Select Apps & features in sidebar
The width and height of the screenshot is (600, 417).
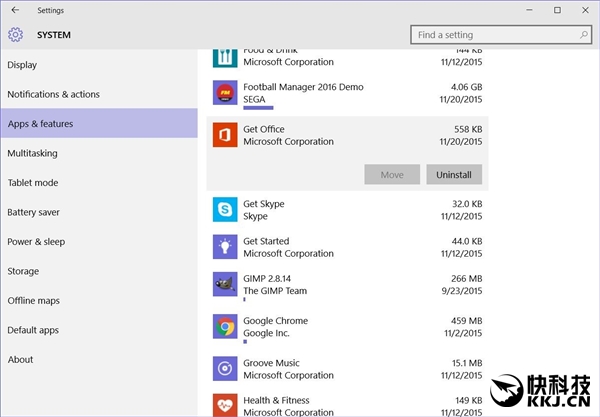click(99, 123)
